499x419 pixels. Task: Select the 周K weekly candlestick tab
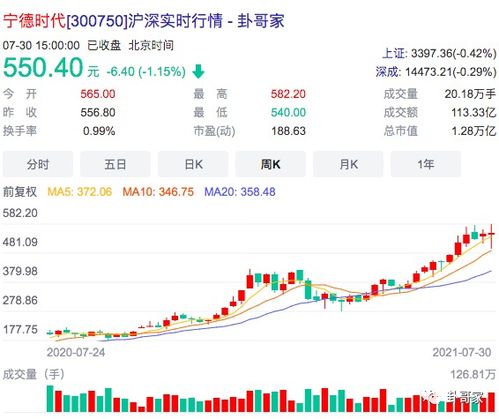(270, 164)
